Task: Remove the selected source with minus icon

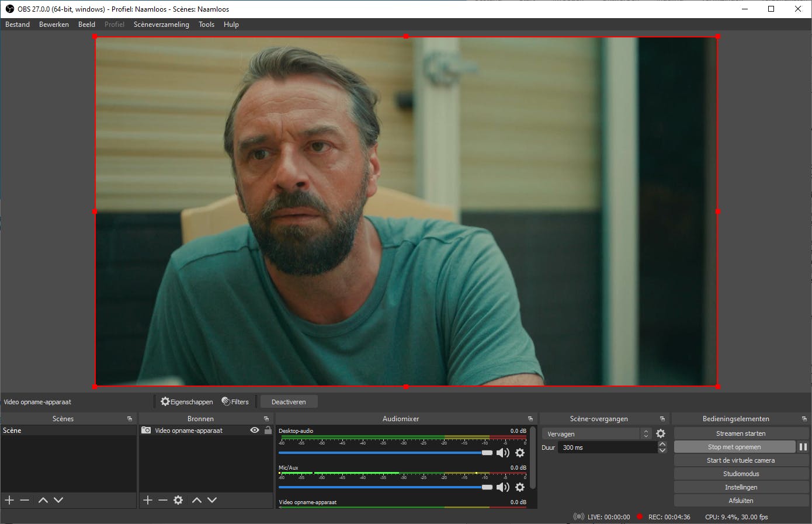Action: pos(163,500)
